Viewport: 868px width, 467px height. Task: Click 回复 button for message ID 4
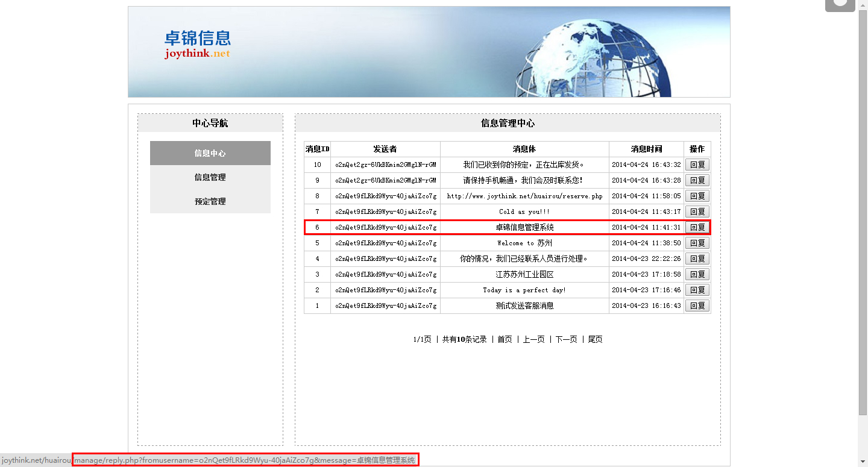coord(697,259)
